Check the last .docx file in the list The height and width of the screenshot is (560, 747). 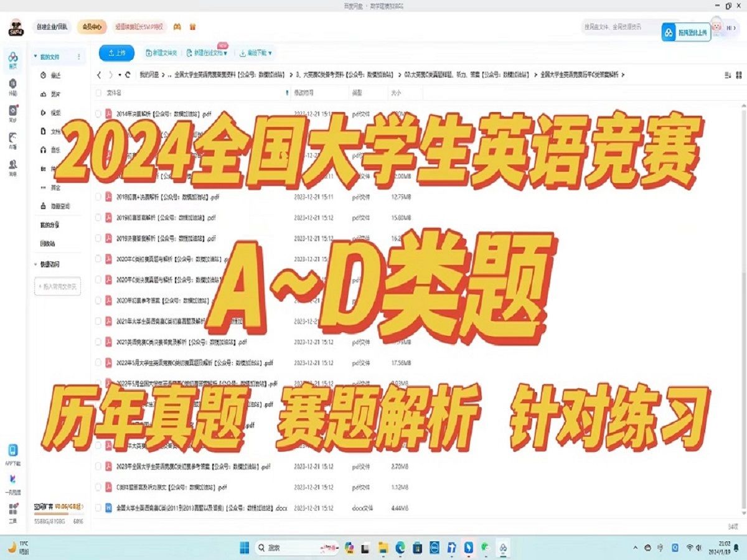tap(98, 508)
